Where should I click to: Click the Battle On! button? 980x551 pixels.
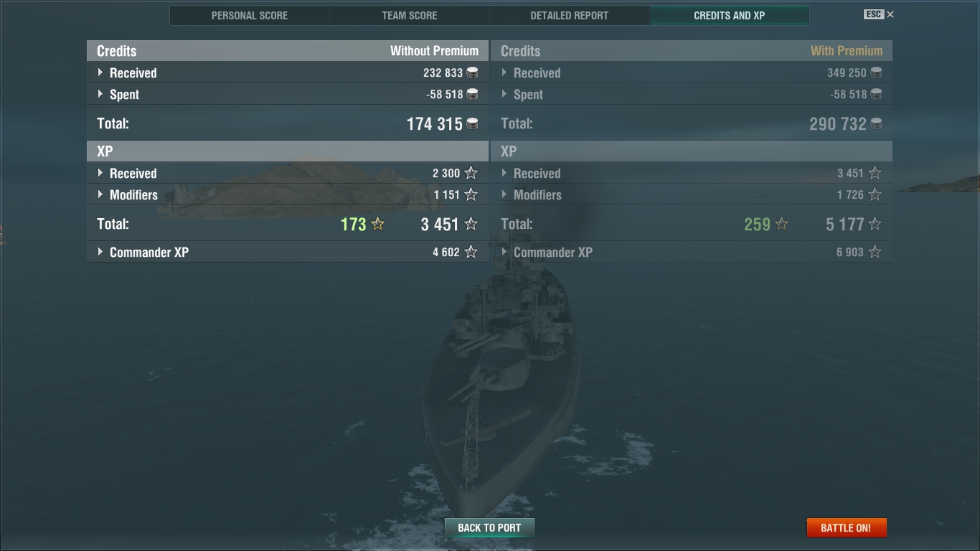coord(847,527)
